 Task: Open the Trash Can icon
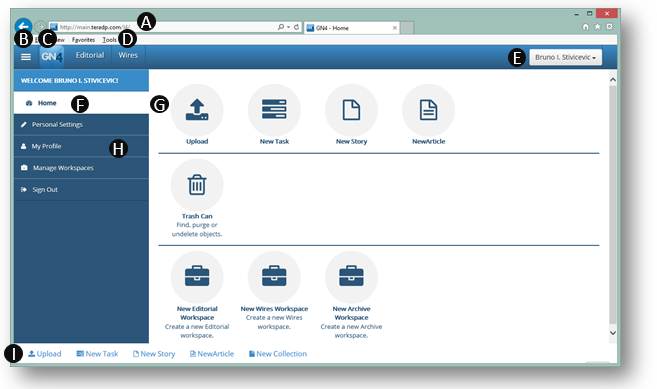tap(197, 185)
